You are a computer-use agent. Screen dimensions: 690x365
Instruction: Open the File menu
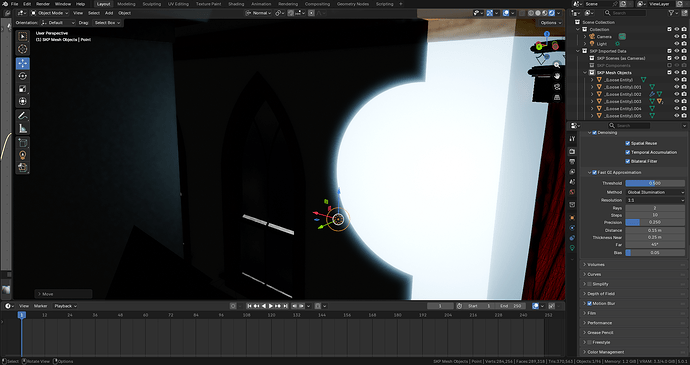tap(15, 4)
